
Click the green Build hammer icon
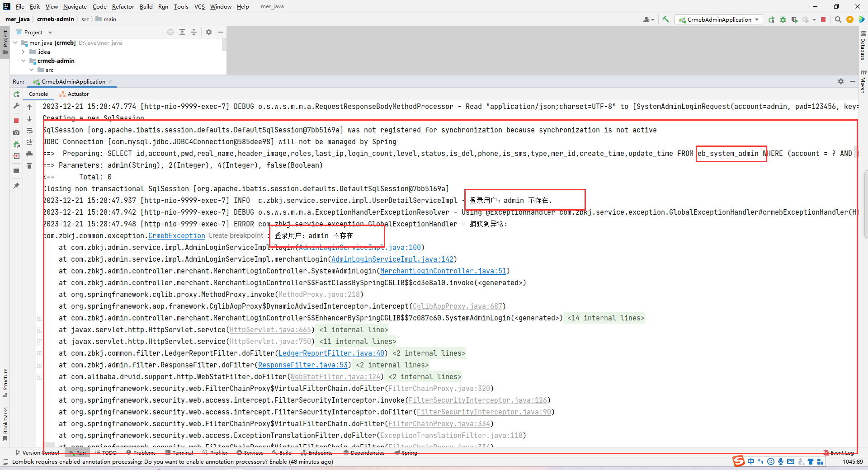tap(665, 19)
